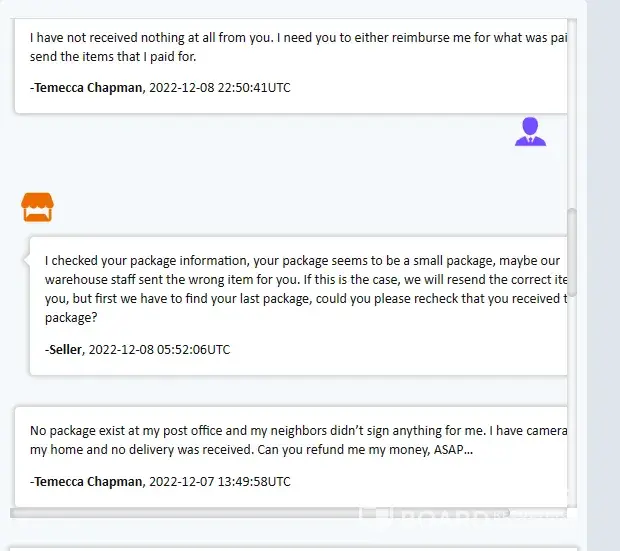Click the partially visible message card at bottom
The image size is (620, 551).
(295, 547)
